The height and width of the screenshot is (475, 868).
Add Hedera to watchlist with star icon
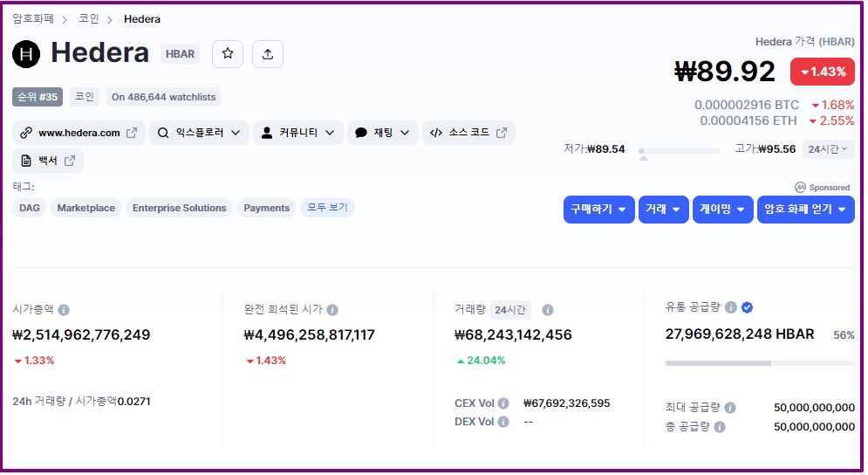[228, 54]
